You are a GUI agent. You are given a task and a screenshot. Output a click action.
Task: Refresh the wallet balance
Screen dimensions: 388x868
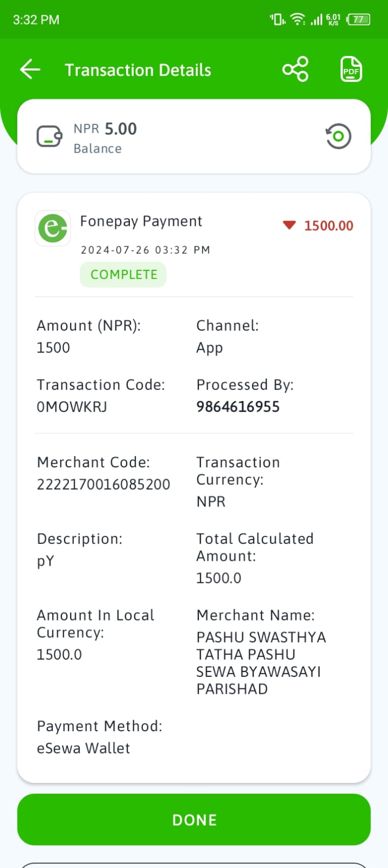coord(338,136)
